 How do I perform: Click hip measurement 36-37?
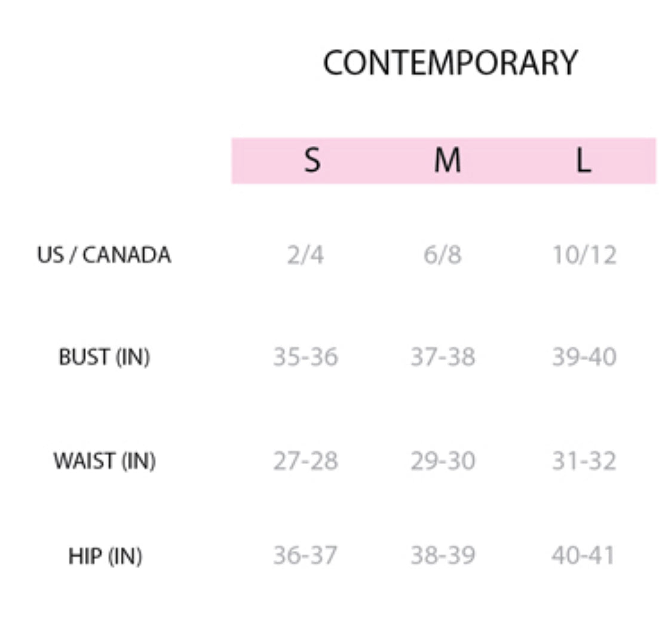[305, 556]
